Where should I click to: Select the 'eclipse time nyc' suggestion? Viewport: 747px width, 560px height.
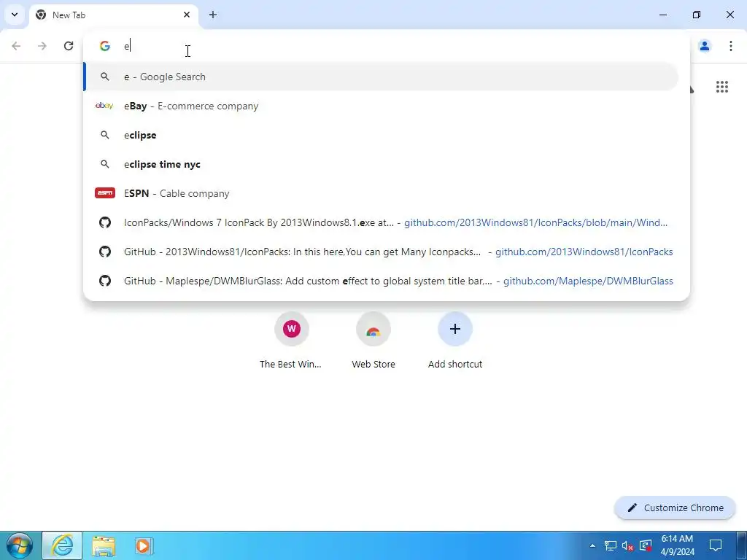click(381, 164)
